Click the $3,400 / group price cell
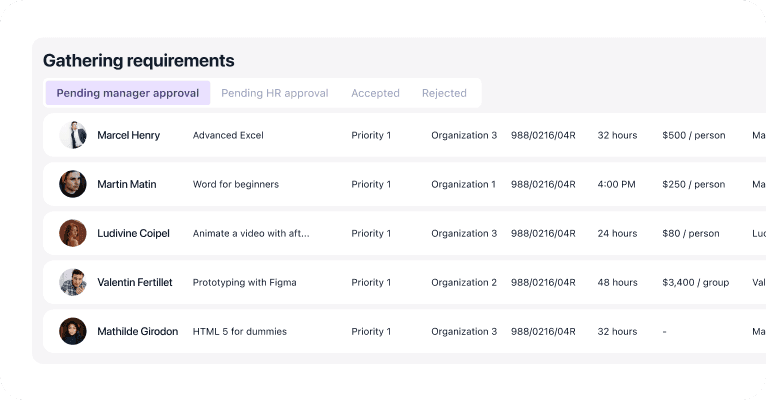 695,282
